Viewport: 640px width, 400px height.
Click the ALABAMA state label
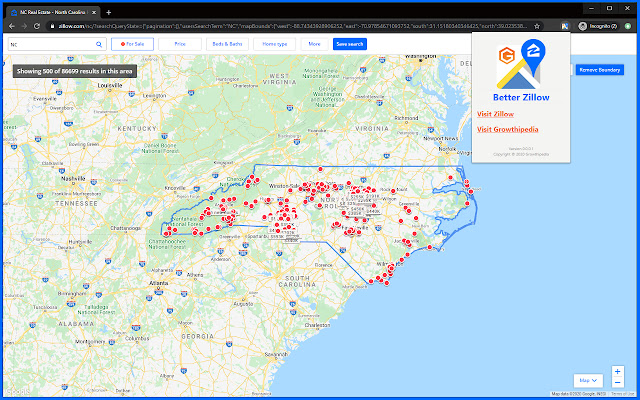tap(76, 324)
